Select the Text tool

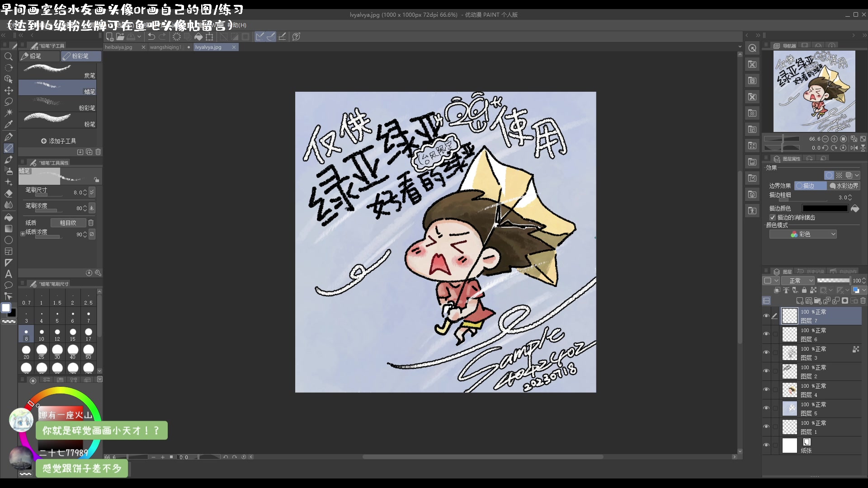coord(8,274)
